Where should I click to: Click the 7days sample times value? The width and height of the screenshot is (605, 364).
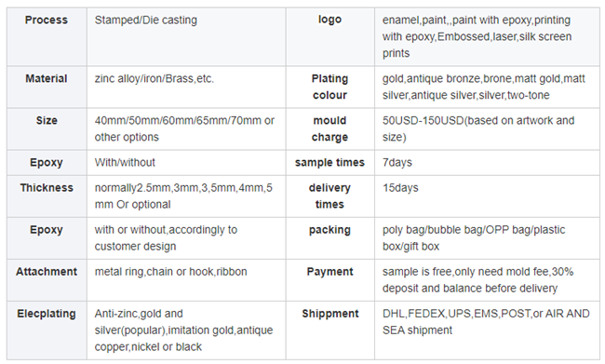pos(397,163)
